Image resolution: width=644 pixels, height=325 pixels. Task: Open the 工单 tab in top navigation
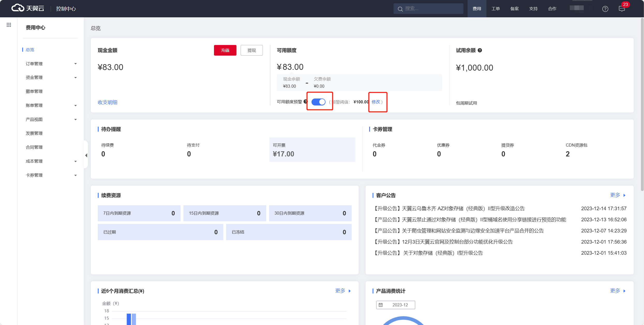point(495,9)
